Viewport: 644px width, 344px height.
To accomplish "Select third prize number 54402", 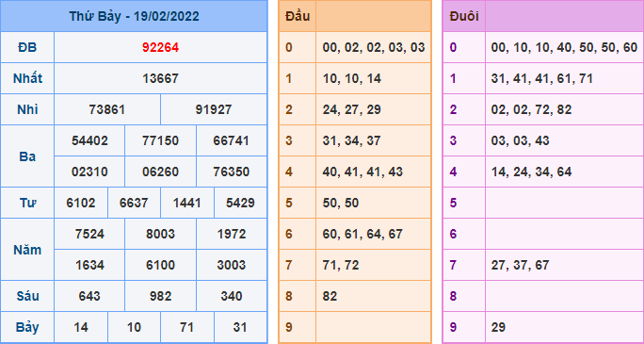I will click(x=89, y=141).
